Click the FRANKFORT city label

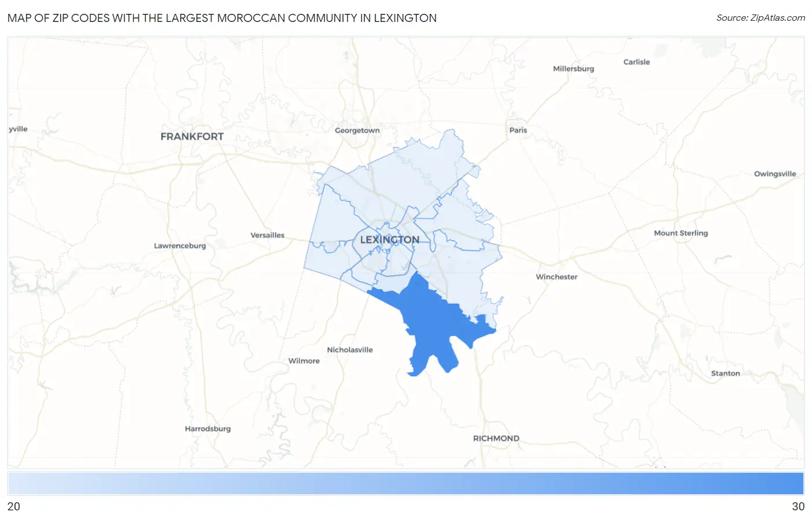[x=192, y=136]
